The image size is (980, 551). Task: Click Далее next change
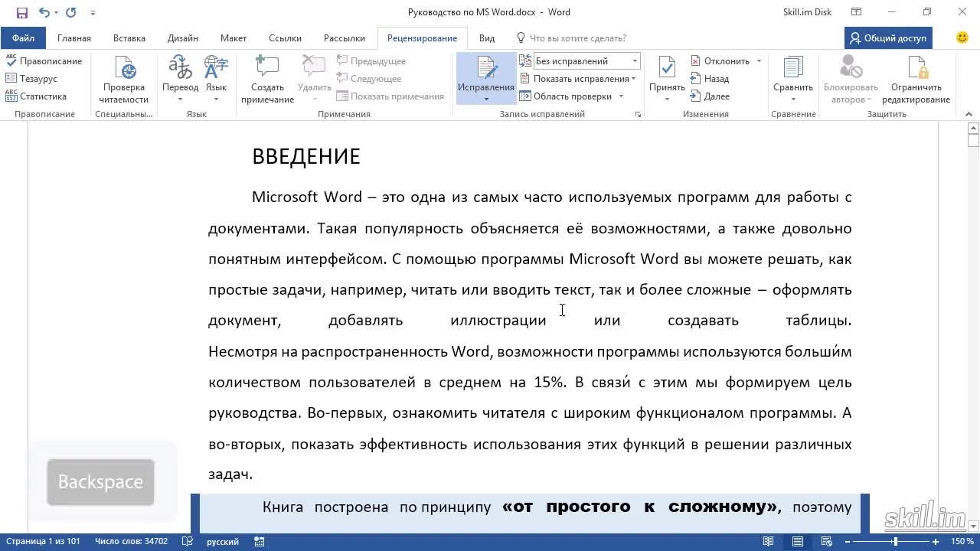coord(710,96)
